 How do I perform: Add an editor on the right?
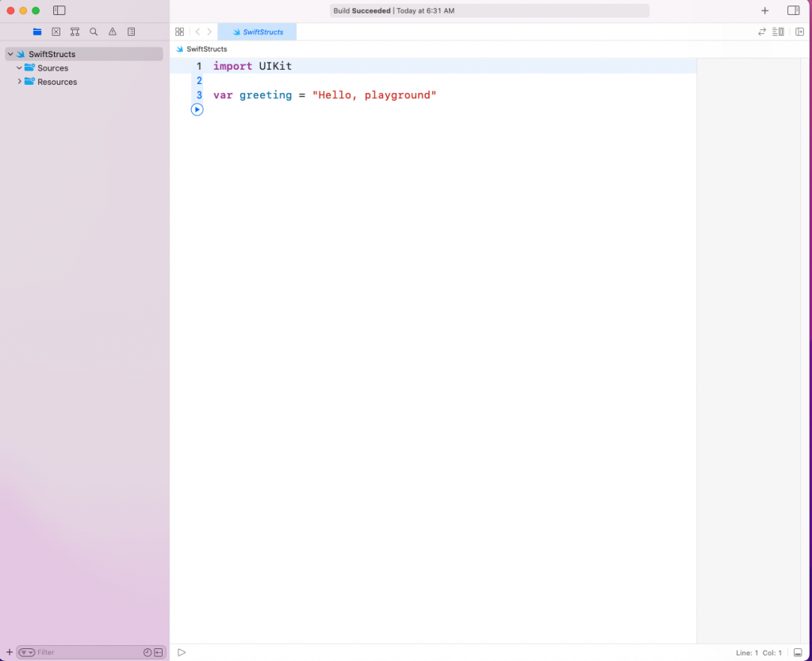(799, 32)
